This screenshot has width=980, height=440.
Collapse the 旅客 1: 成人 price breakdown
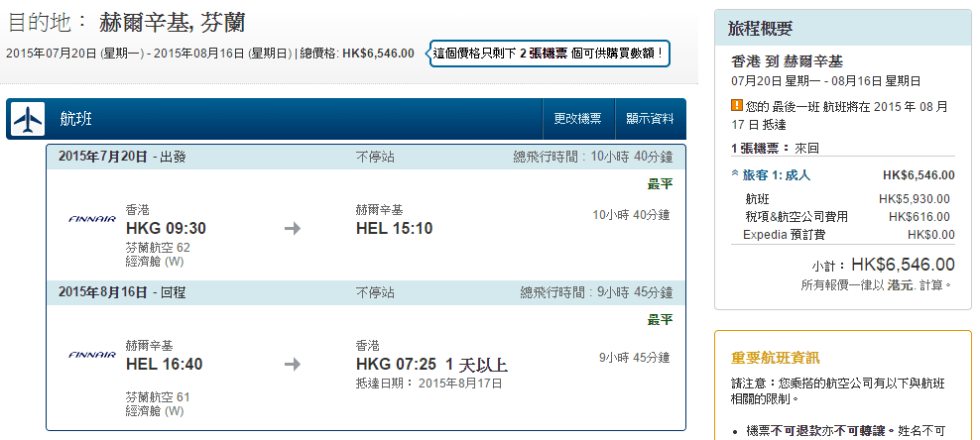point(735,175)
